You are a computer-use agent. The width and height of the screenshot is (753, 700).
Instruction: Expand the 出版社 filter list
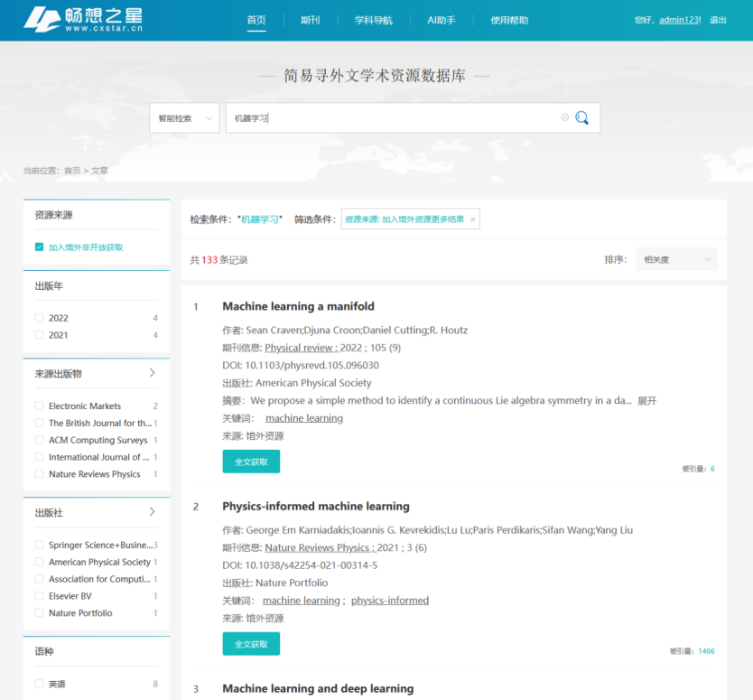(x=152, y=512)
